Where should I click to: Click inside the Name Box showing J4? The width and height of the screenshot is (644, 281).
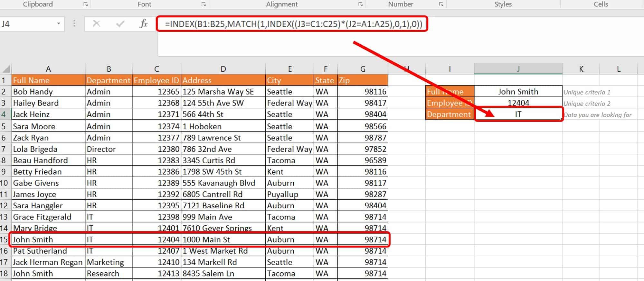[x=26, y=24]
